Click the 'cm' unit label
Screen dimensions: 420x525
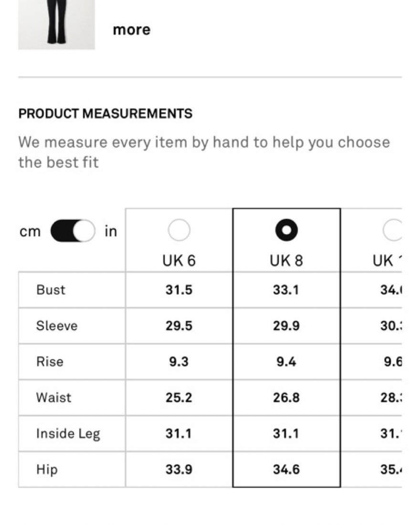pyautogui.click(x=30, y=231)
